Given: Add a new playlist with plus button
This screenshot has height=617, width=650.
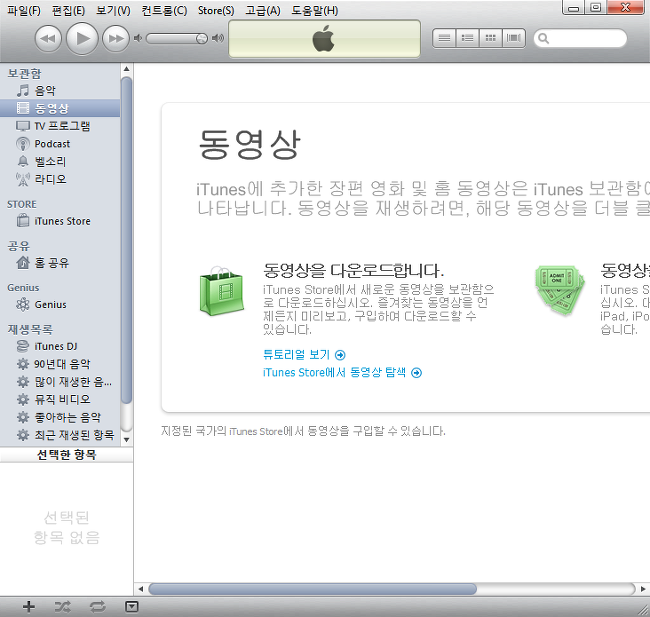Looking at the screenshot, I should (x=29, y=607).
